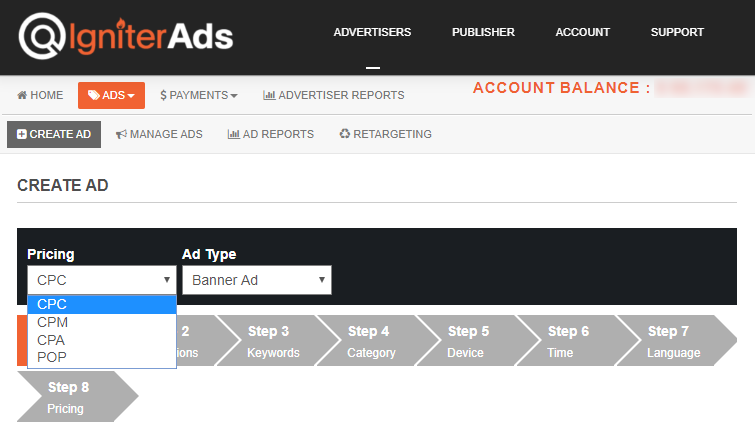Open AD REPORTS

(271, 134)
